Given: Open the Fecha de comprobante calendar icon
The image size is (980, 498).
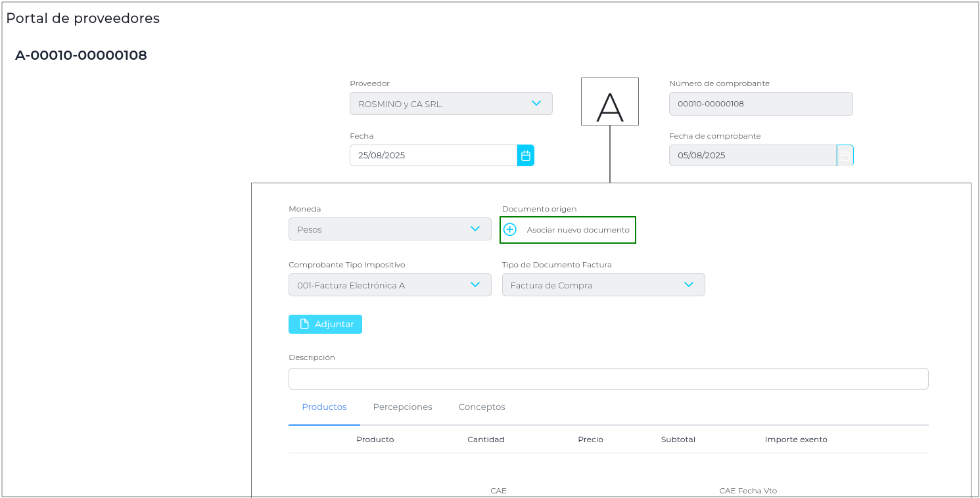Looking at the screenshot, I should pyautogui.click(x=845, y=156).
